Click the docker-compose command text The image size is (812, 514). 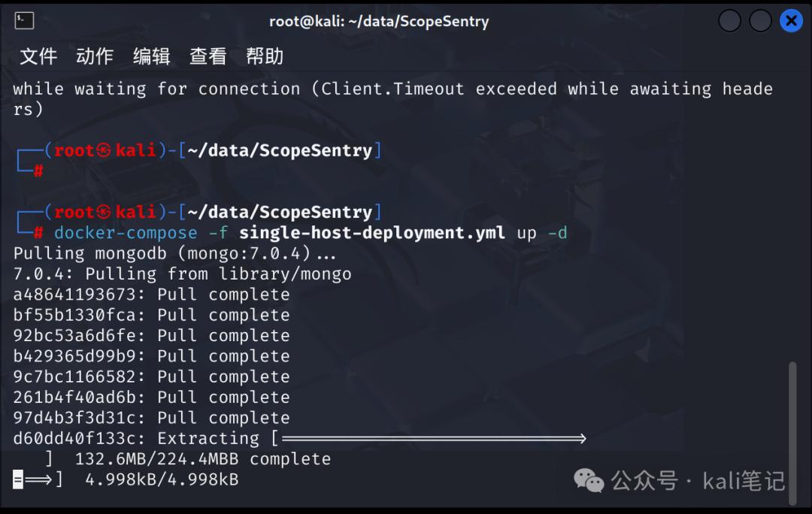126,233
